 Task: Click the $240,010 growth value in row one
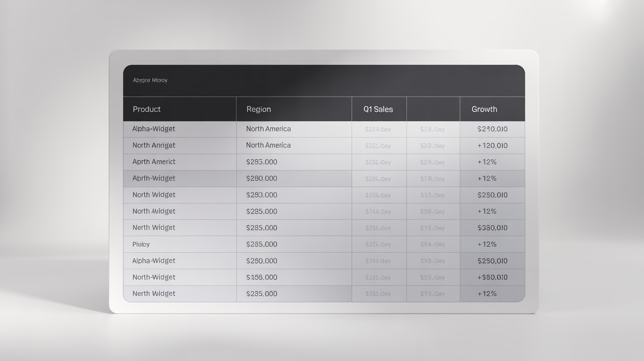(x=492, y=129)
